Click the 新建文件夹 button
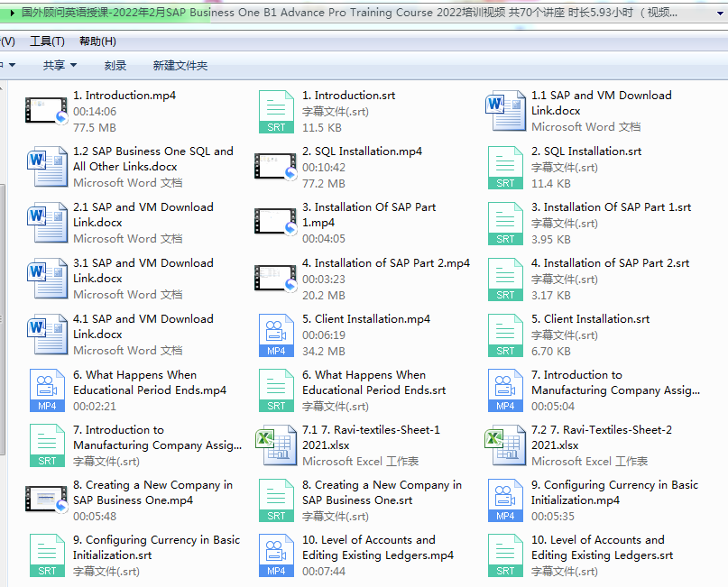728x587 pixels. point(180,66)
